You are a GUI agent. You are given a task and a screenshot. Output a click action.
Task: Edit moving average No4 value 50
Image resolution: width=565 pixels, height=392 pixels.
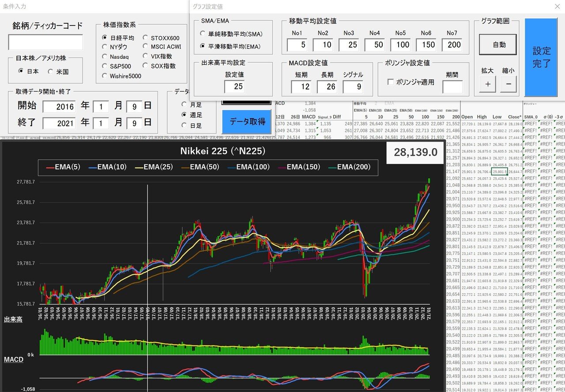(374, 45)
